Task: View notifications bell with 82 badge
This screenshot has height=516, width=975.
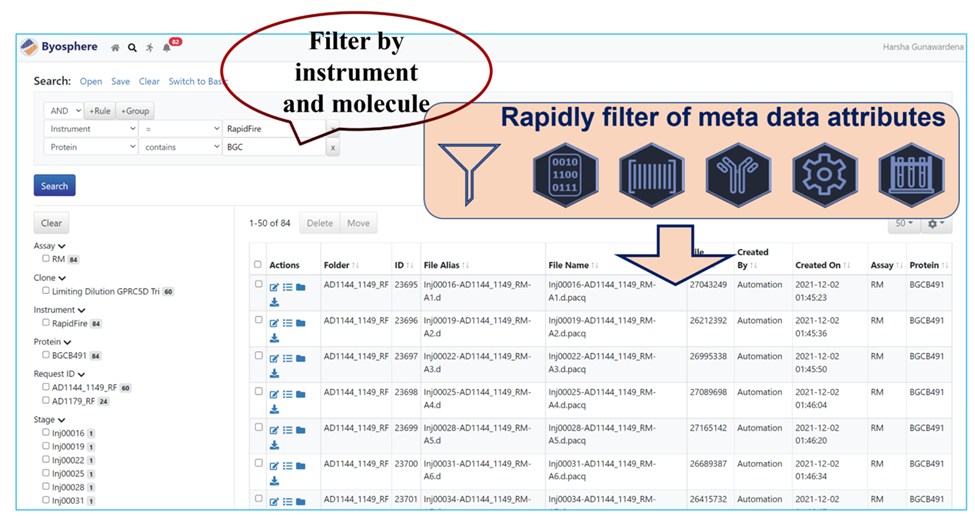Action: coord(167,47)
